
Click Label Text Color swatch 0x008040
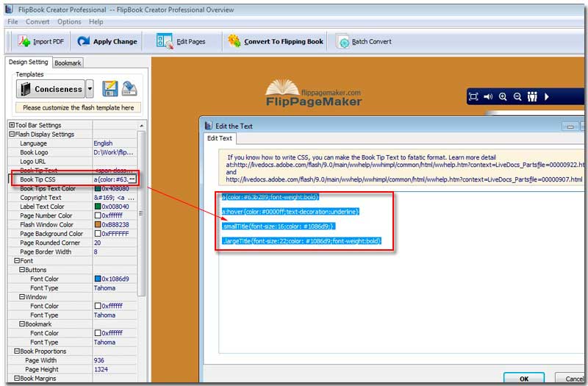coord(98,207)
